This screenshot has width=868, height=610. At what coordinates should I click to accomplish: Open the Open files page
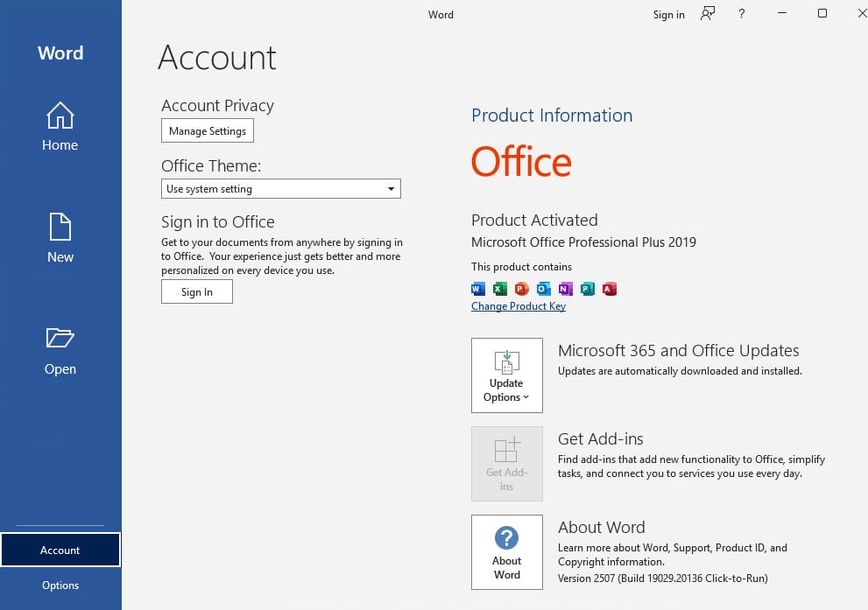point(60,351)
